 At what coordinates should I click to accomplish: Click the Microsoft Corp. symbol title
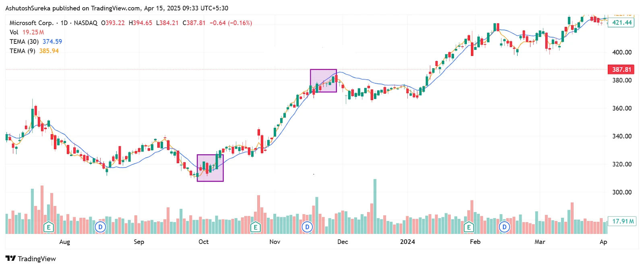tap(31, 23)
